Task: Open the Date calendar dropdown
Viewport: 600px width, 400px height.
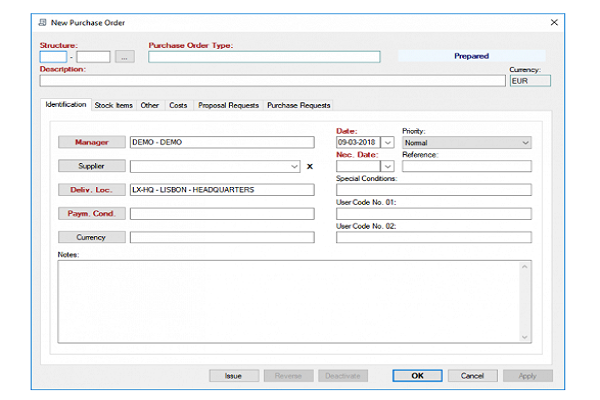Action: tap(388, 143)
